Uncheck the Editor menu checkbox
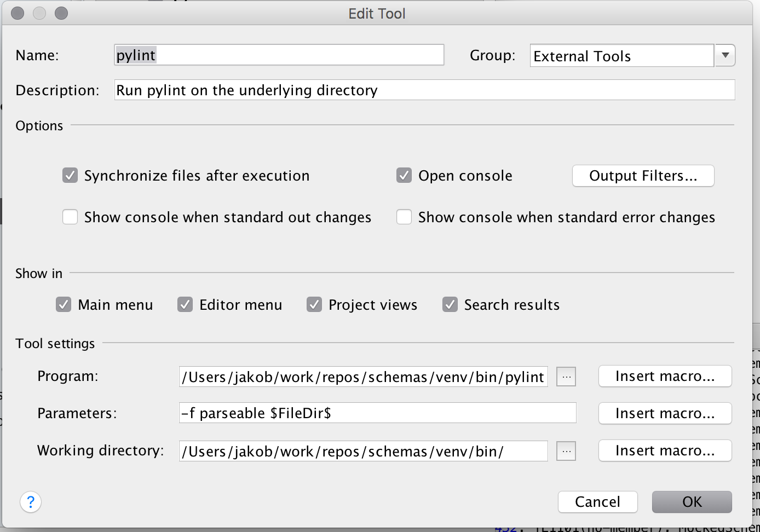The width and height of the screenshot is (760, 532). pyautogui.click(x=185, y=304)
